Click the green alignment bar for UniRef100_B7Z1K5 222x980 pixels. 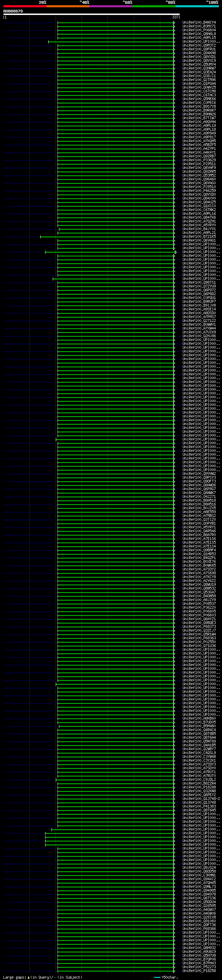(108, 237)
